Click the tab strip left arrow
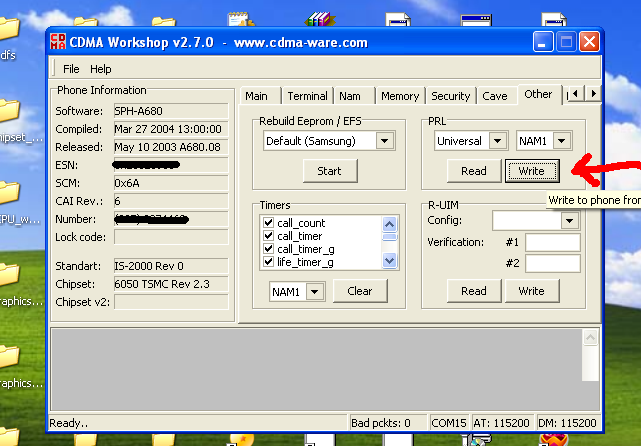The width and height of the screenshot is (641, 446). click(x=576, y=94)
